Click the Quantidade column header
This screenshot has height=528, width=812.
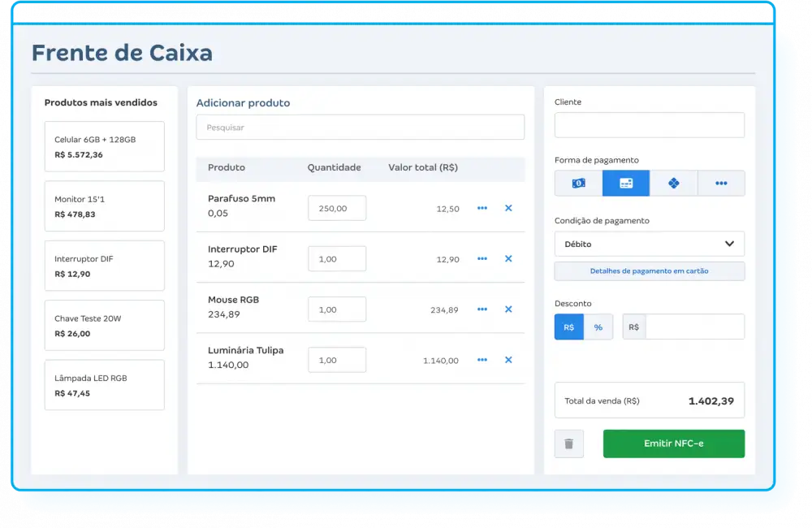[x=334, y=167]
